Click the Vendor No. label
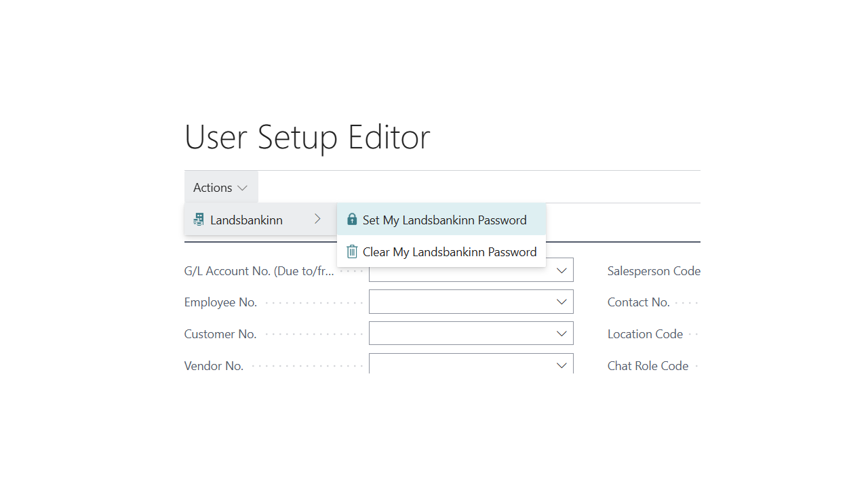This screenshot has width=868, height=488. pos(214,366)
